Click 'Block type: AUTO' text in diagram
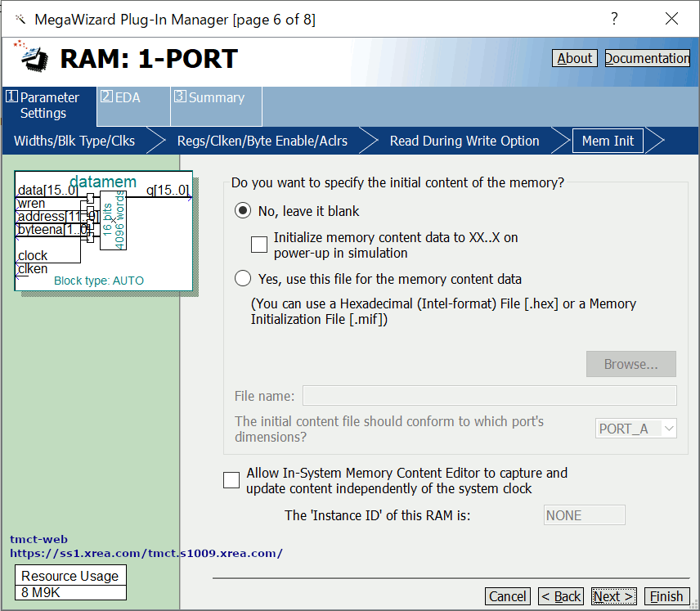The height and width of the screenshot is (611, 700). [99, 281]
